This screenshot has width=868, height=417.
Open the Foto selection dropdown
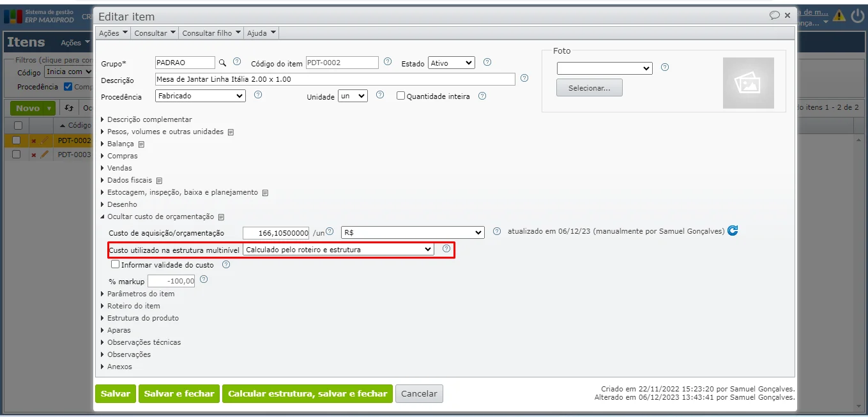coord(604,68)
